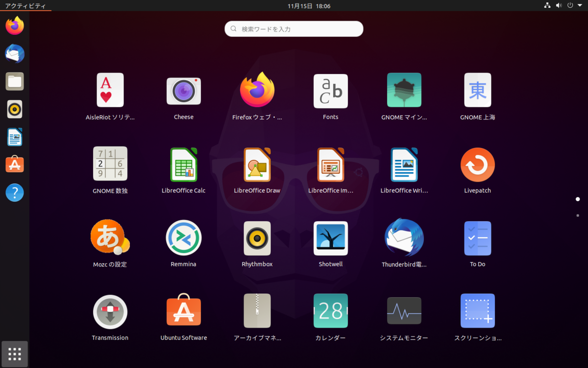Click the power icon in top bar
The image size is (588, 368).
(570, 6)
